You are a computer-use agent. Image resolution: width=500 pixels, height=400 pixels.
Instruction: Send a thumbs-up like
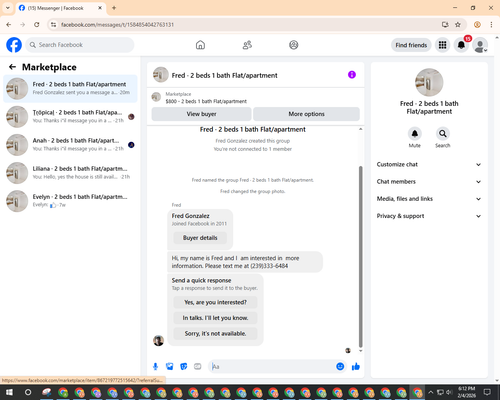[356, 367]
